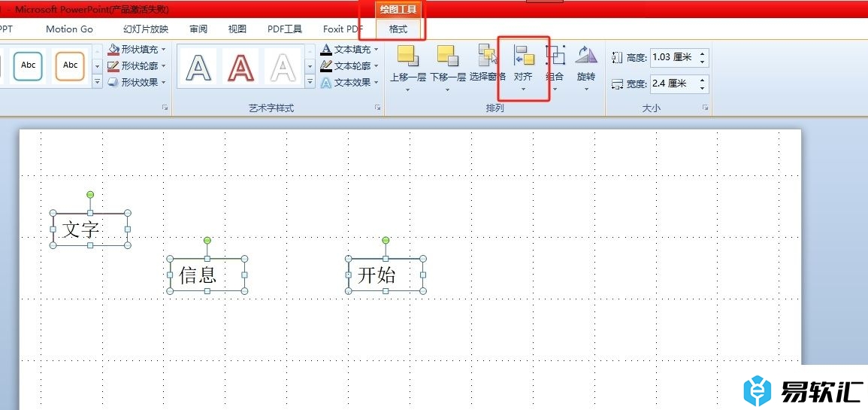The image size is (868, 410).
Task: Switch to the PDF工具 tab
Action: click(x=285, y=29)
